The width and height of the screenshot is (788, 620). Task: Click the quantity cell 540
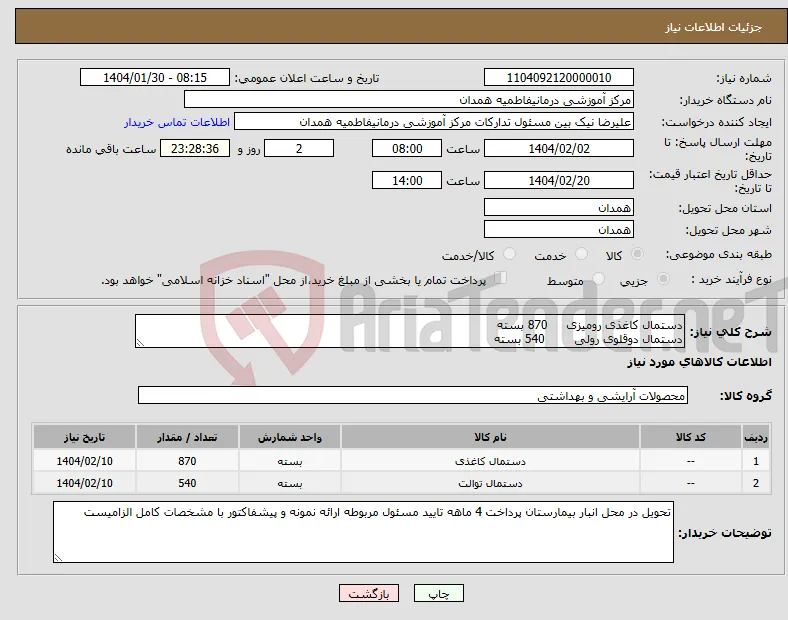point(187,483)
